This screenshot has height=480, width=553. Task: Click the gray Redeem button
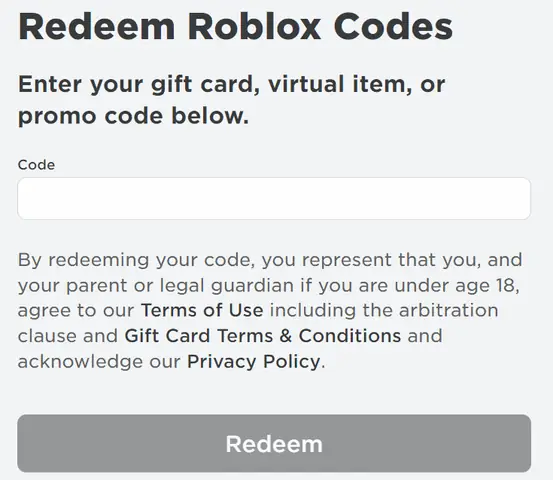[274, 443]
